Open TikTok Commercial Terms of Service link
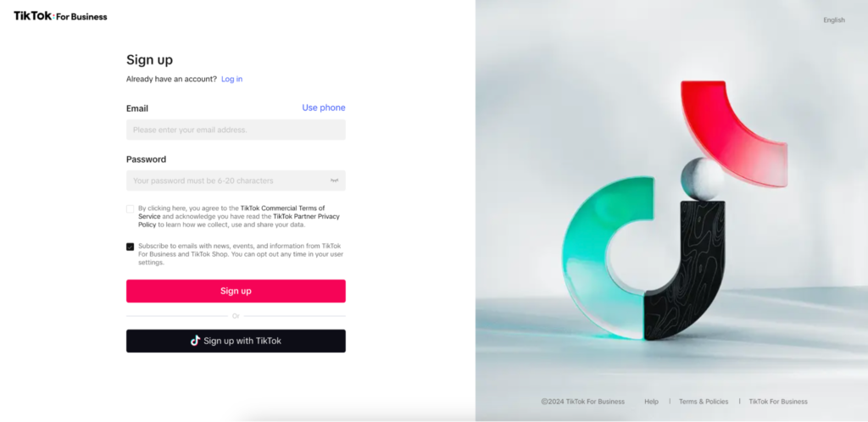 tap(282, 208)
